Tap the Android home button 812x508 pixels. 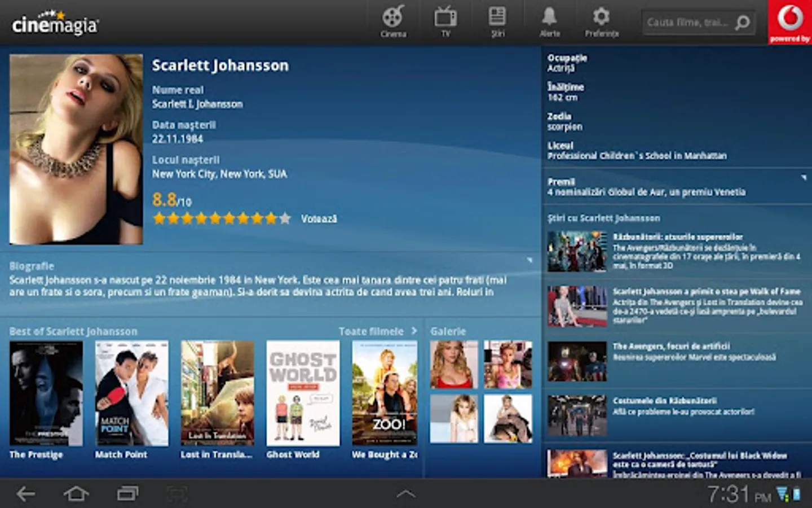(76, 494)
